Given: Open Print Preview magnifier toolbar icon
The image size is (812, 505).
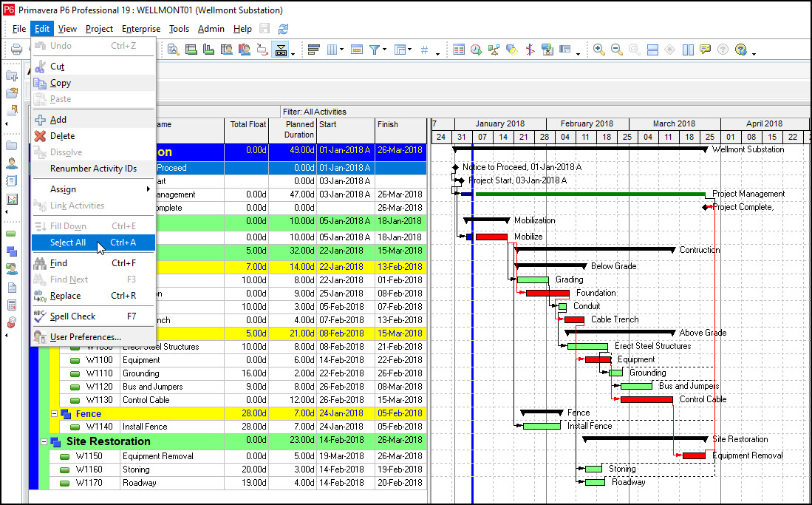Looking at the screenshot, I should click(x=173, y=50).
